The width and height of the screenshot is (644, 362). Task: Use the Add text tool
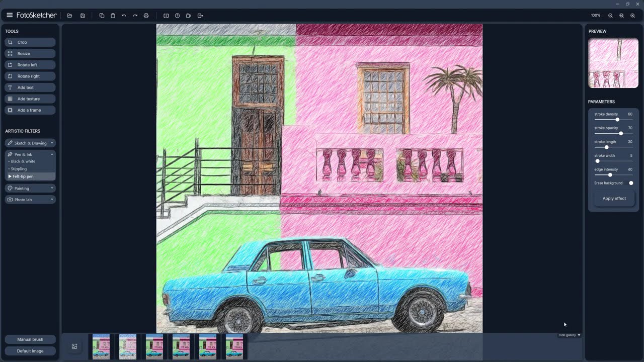click(30, 87)
